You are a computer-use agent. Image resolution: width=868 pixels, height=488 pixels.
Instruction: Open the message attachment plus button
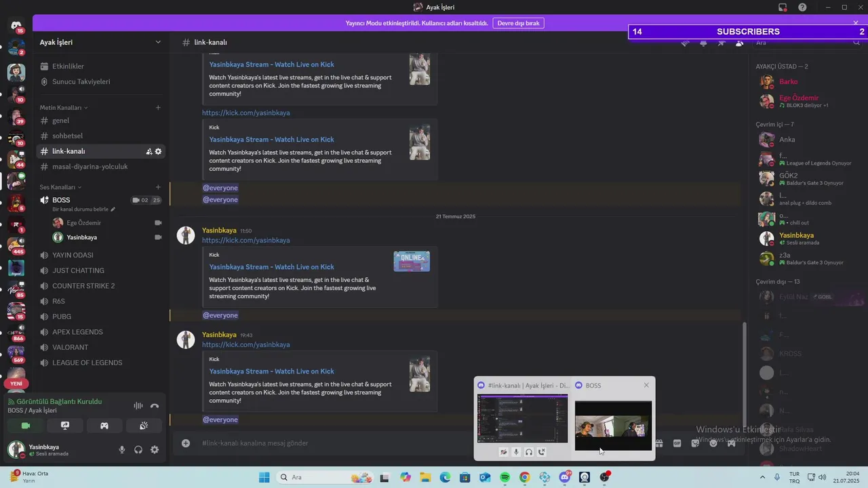(186, 443)
